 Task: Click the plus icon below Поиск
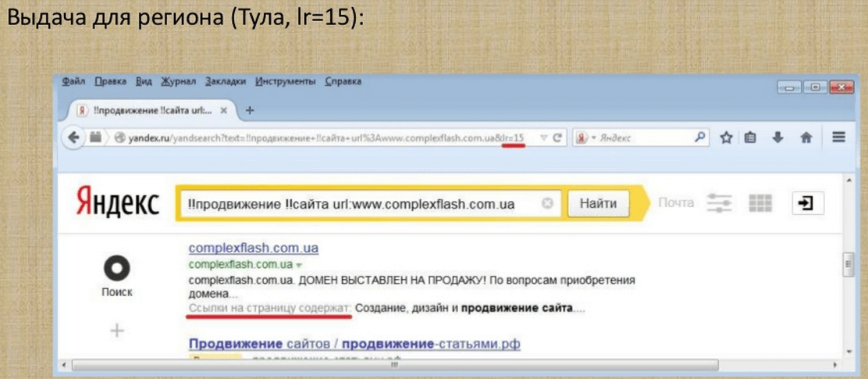pyautogui.click(x=117, y=331)
